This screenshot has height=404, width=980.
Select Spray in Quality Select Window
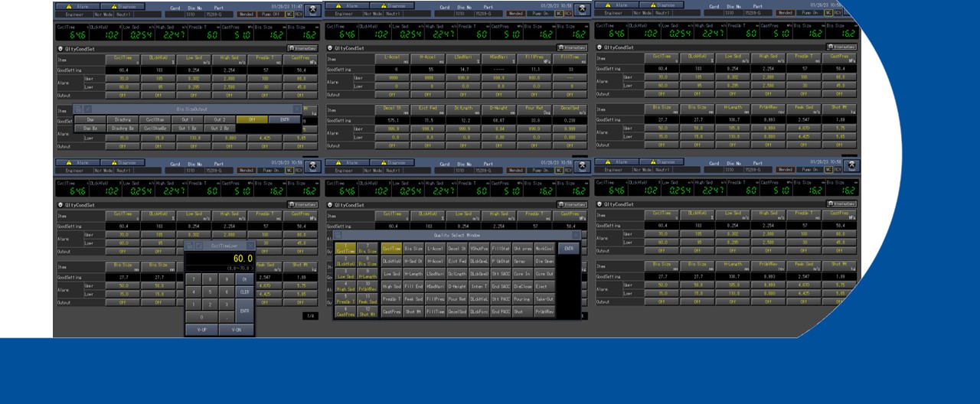[523, 261]
